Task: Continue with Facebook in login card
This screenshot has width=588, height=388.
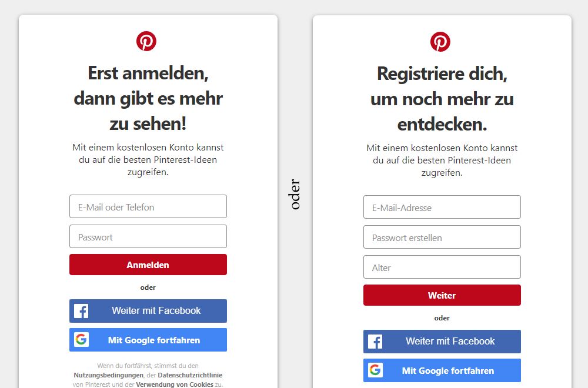Action: (148, 311)
